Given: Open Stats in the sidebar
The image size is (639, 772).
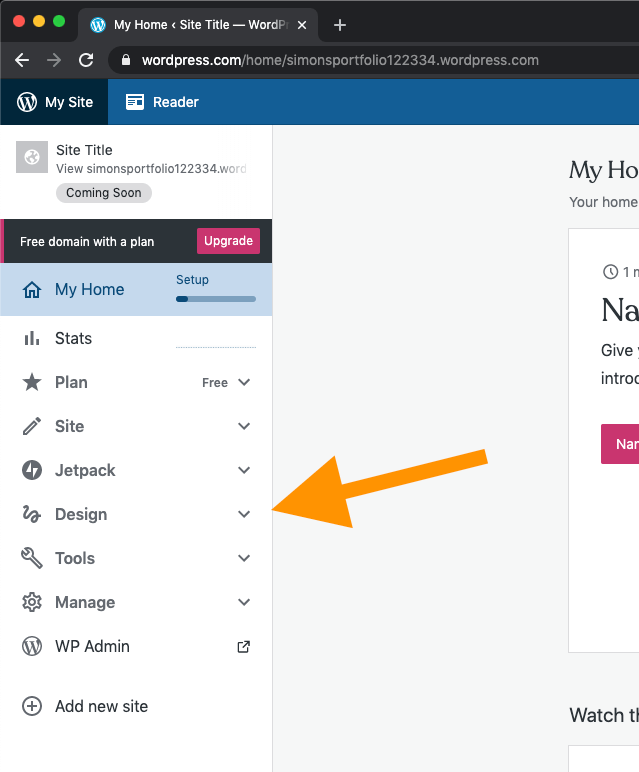Looking at the screenshot, I should click(x=136, y=338).
